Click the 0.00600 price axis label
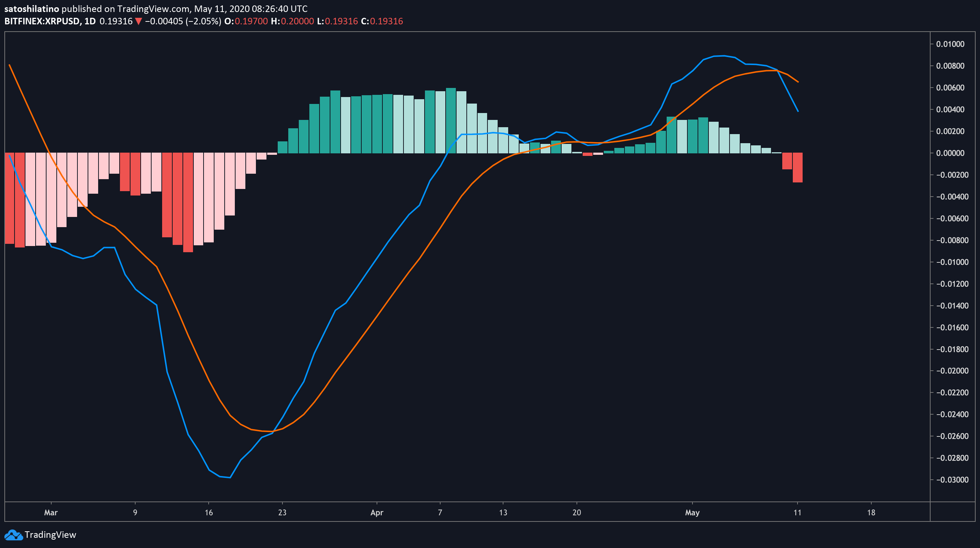The image size is (980, 548). point(950,88)
